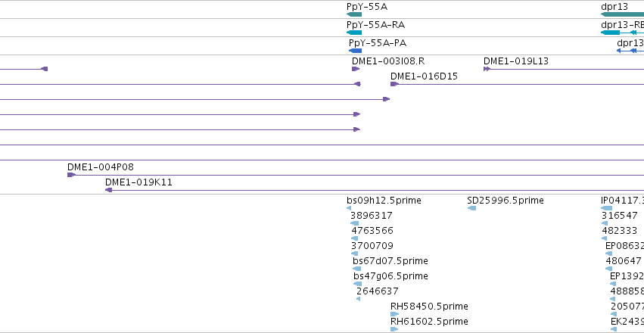Viewport: 644px width, 333px height.
Task: Open the bs67d07.5prime EST label
Action: pos(390,261)
